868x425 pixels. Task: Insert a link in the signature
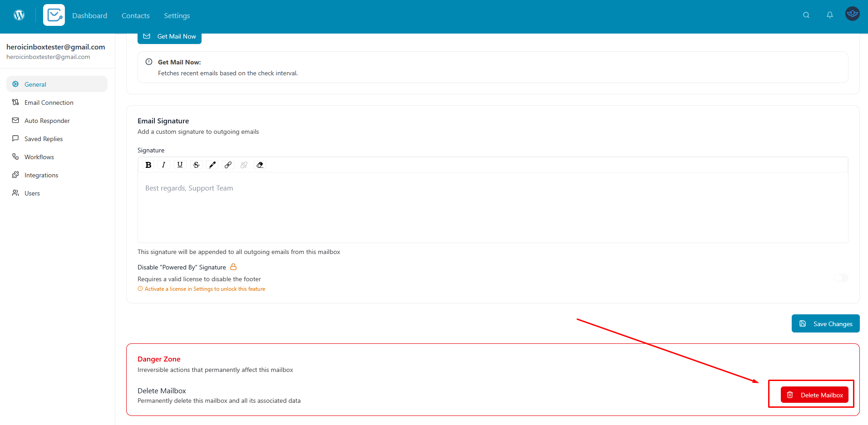[x=228, y=165]
